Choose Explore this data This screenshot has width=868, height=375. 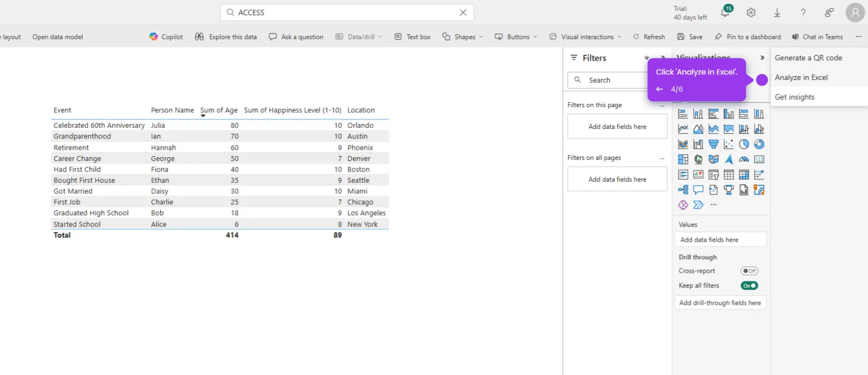pos(226,37)
